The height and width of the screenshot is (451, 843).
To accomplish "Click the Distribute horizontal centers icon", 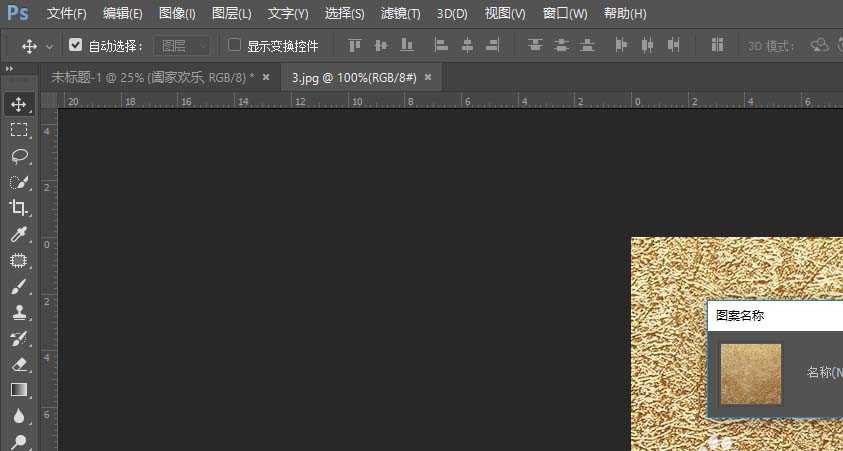I will coord(647,46).
